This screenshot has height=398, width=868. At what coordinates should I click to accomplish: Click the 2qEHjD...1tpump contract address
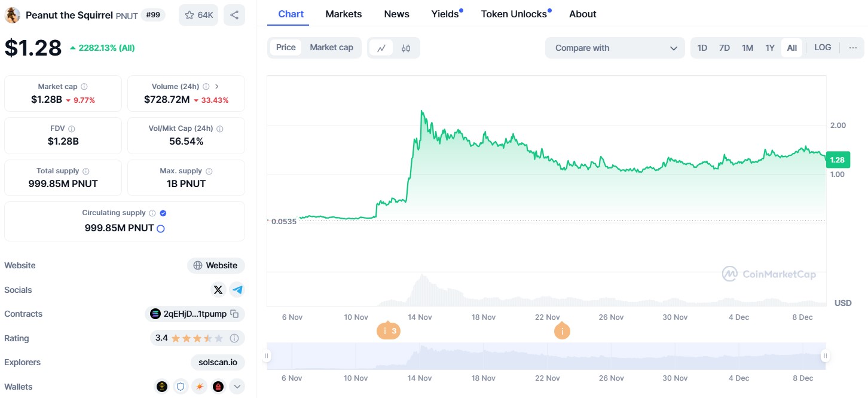(195, 314)
